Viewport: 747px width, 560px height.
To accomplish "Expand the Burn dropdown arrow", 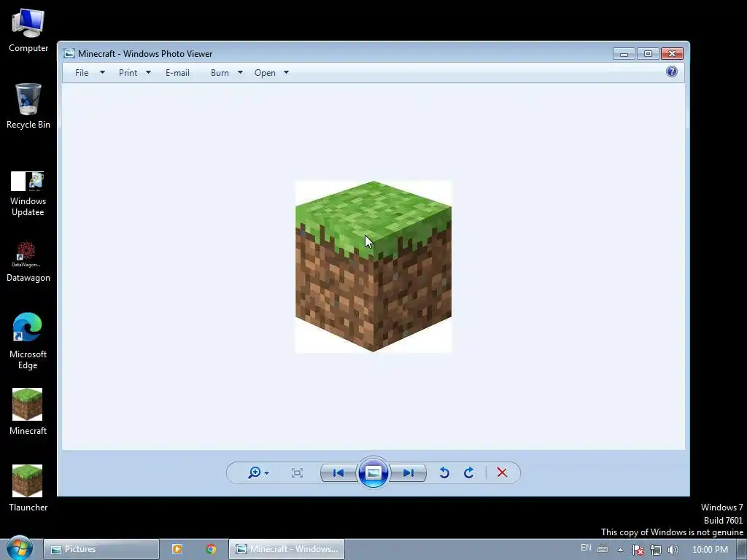I will pos(240,72).
